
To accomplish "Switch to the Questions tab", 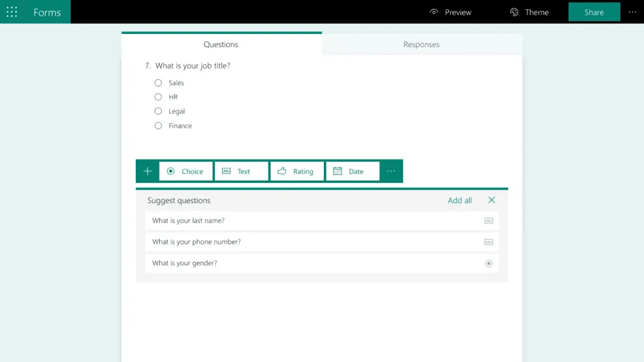I will pyautogui.click(x=221, y=44).
